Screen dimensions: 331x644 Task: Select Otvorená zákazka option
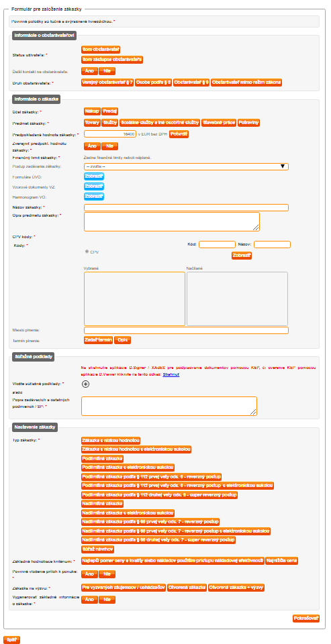pyautogui.click(x=187, y=588)
